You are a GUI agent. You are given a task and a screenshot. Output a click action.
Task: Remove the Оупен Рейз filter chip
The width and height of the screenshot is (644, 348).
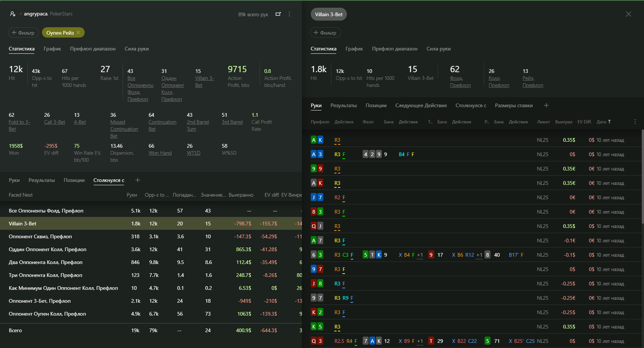click(78, 32)
